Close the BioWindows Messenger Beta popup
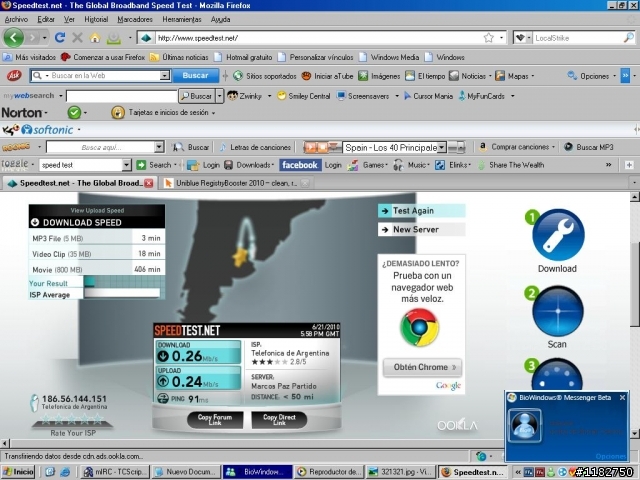Image resolution: width=640 pixels, height=480 pixels. click(622, 397)
